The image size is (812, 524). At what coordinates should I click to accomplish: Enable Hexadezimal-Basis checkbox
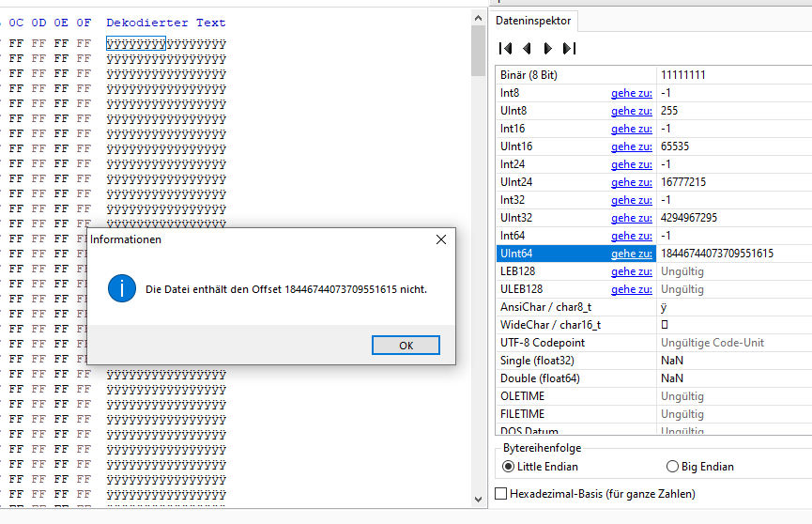pos(500,493)
